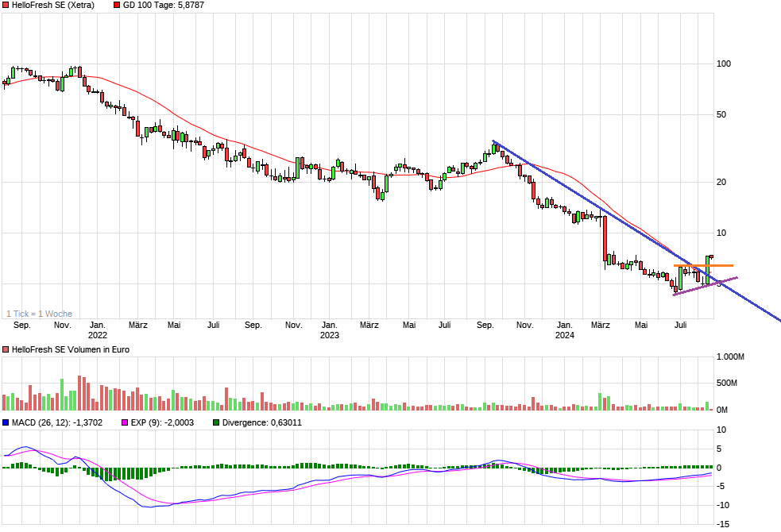Viewport: 781px width, 532px height.
Task: Click the HelloFresh SE (Xetra) legend color square
Action: 6,5
